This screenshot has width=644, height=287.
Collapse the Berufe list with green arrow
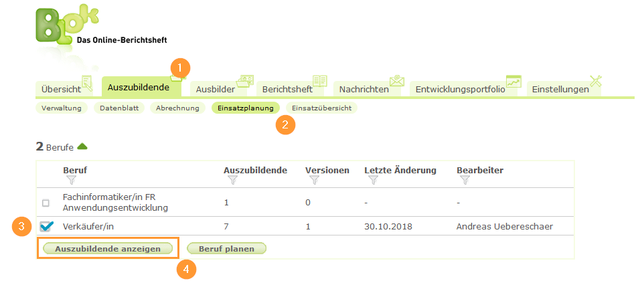(82, 146)
